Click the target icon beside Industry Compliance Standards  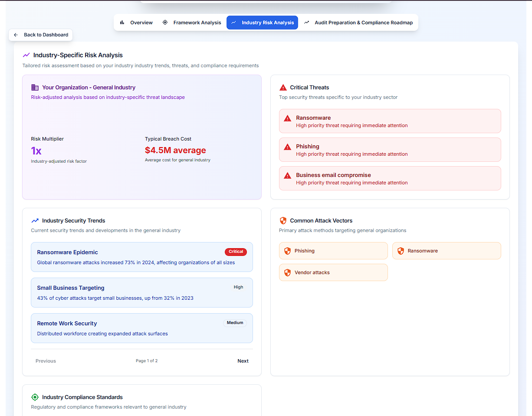35,397
